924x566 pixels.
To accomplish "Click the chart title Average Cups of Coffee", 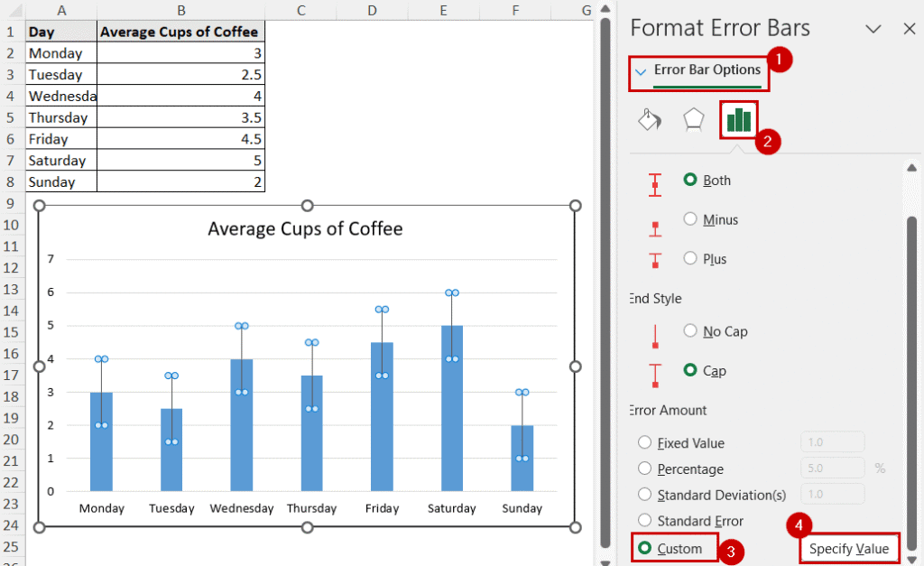I will click(x=305, y=228).
